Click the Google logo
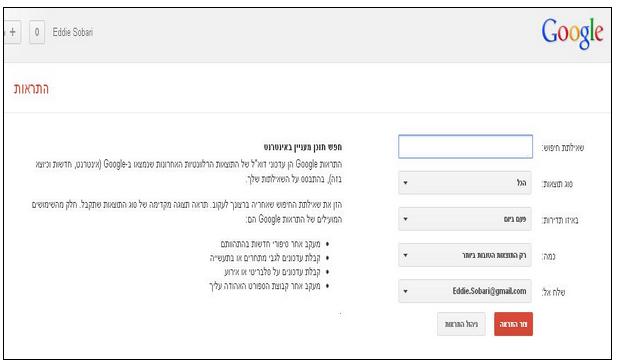This screenshot has width=617, height=364. pos(572,33)
